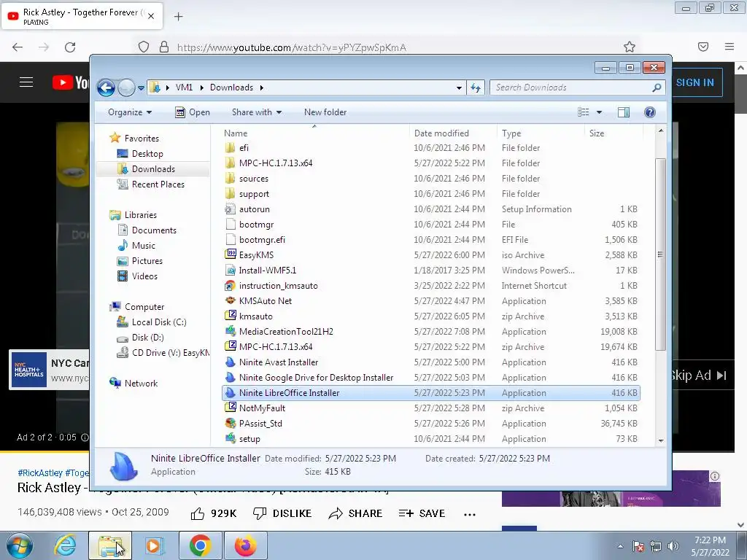Sort files by Type column header

(511, 133)
